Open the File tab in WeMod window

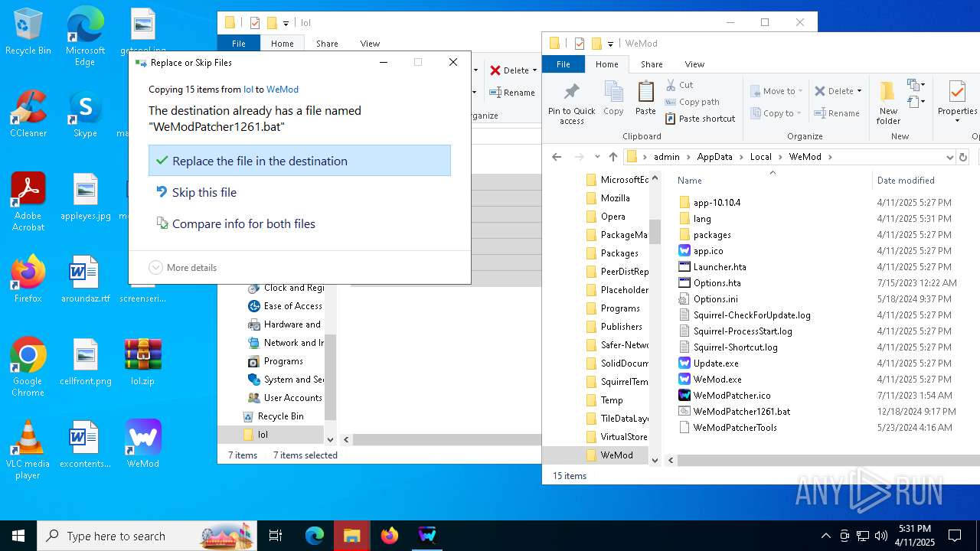click(x=563, y=64)
